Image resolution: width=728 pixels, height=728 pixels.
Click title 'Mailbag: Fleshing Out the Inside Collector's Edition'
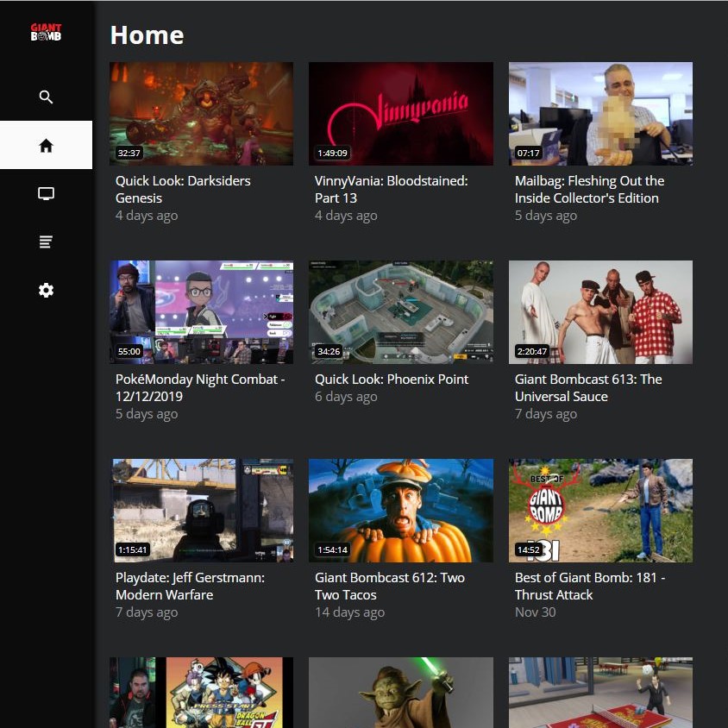click(x=590, y=190)
